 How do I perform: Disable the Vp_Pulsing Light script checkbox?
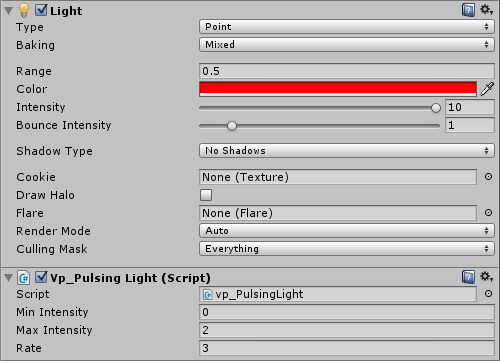41,277
